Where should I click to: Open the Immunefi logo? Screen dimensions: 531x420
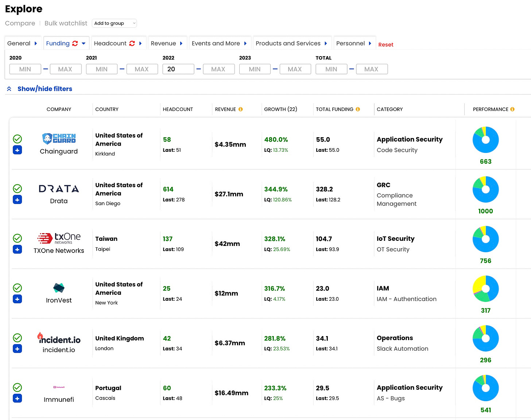(59, 387)
